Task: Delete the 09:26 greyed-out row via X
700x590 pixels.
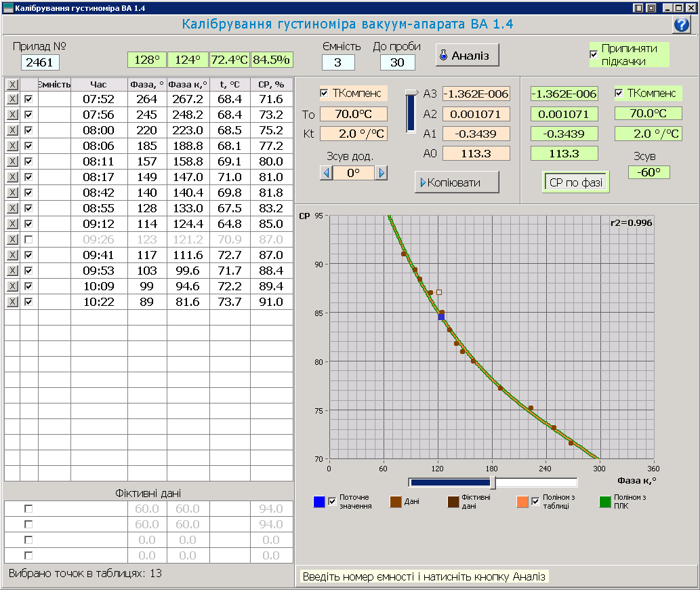Action: click(x=12, y=239)
